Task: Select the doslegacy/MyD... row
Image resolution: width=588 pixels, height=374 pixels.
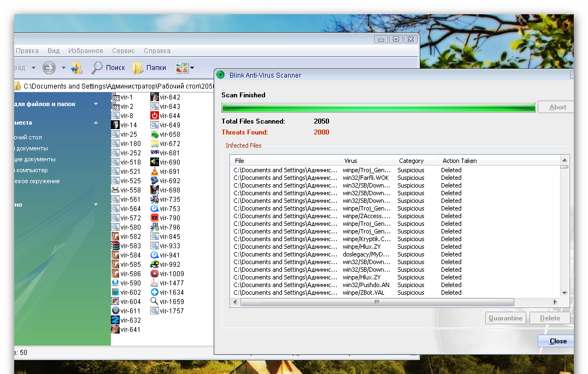Action: (395, 254)
